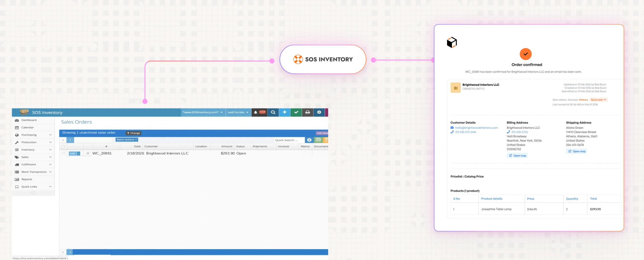Viewport: 644px width, 260px height.
Task: Select More Transactions in the sidebar
Action: 34,172
